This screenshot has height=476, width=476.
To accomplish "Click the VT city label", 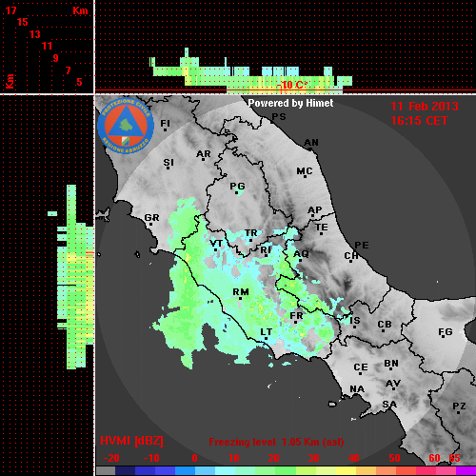I will pyautogui.click(x=216, y=244).
